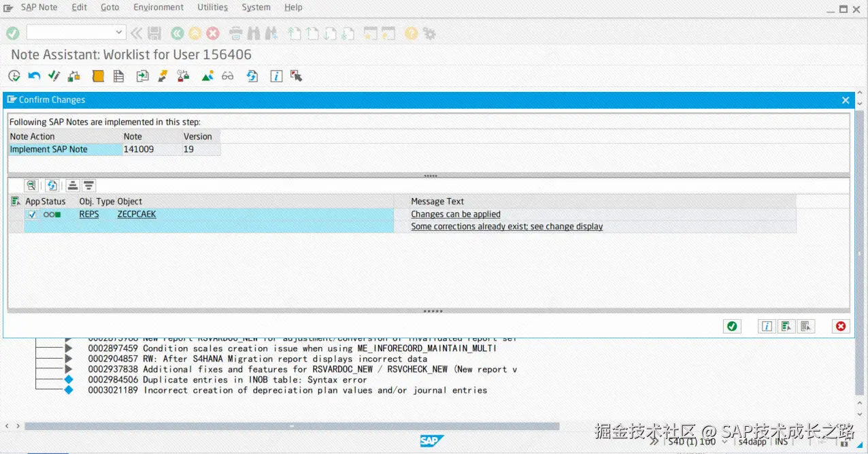
Task: Click the INS indicator in the status bar
Action: click(x=782, y=442)
